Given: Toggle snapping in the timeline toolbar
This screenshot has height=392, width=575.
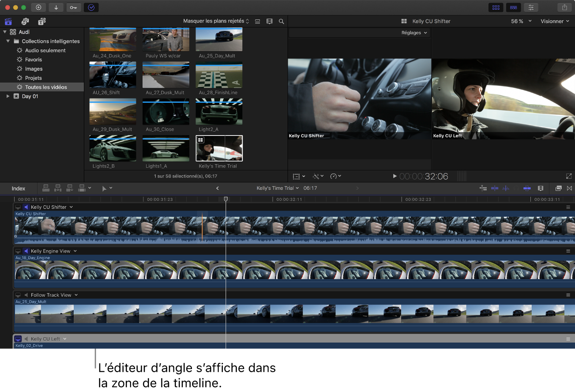Looking at the screenshot, I should [x=527, y=188].
